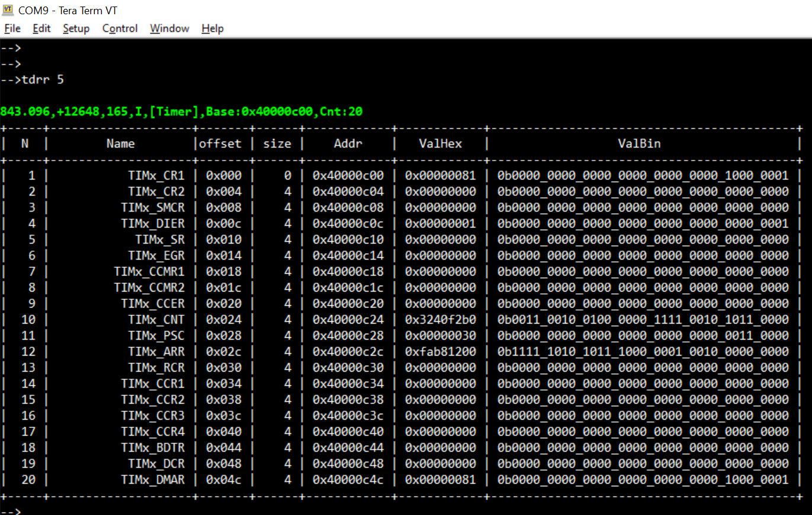Click offset 0x018 in the TIMx_CCMR1 row

[x=224, y=271]
